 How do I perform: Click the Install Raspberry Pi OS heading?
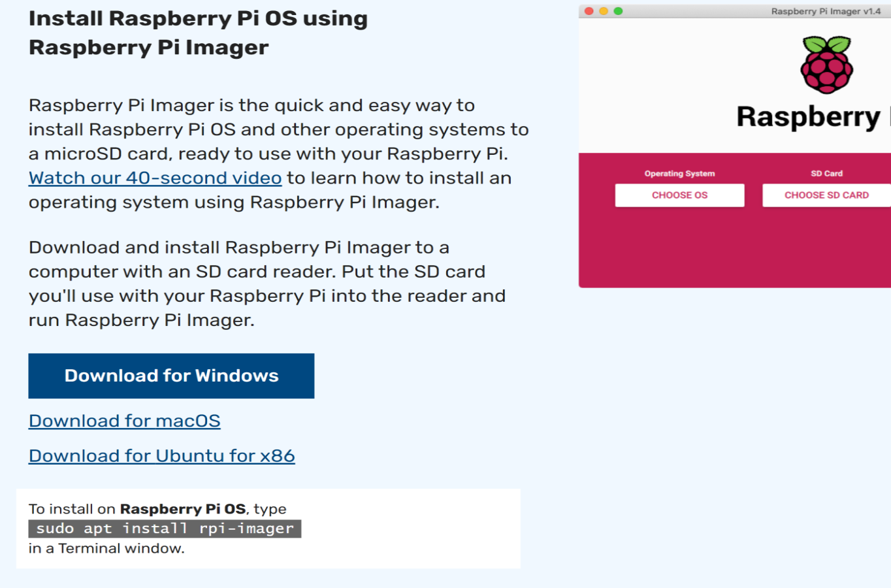click(197, 18)
